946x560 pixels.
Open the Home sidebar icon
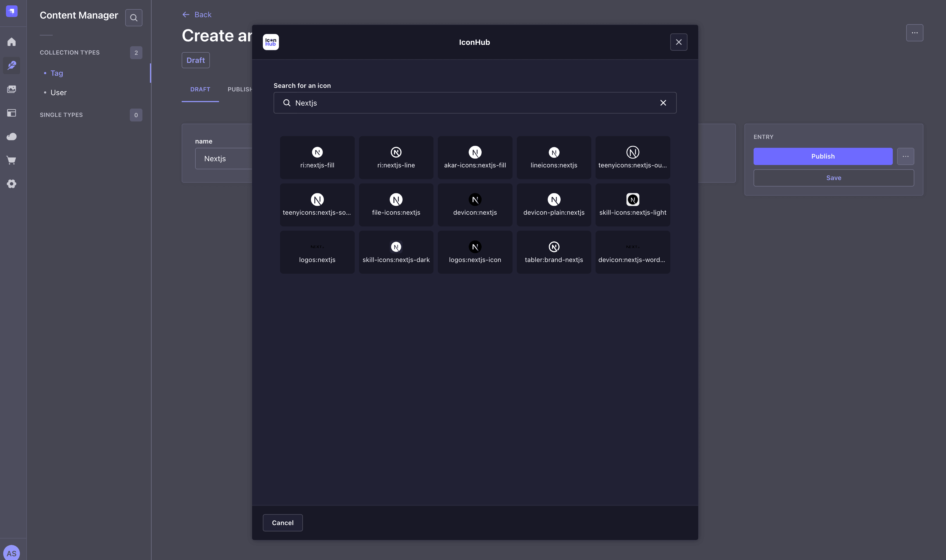tap(12, 42)
